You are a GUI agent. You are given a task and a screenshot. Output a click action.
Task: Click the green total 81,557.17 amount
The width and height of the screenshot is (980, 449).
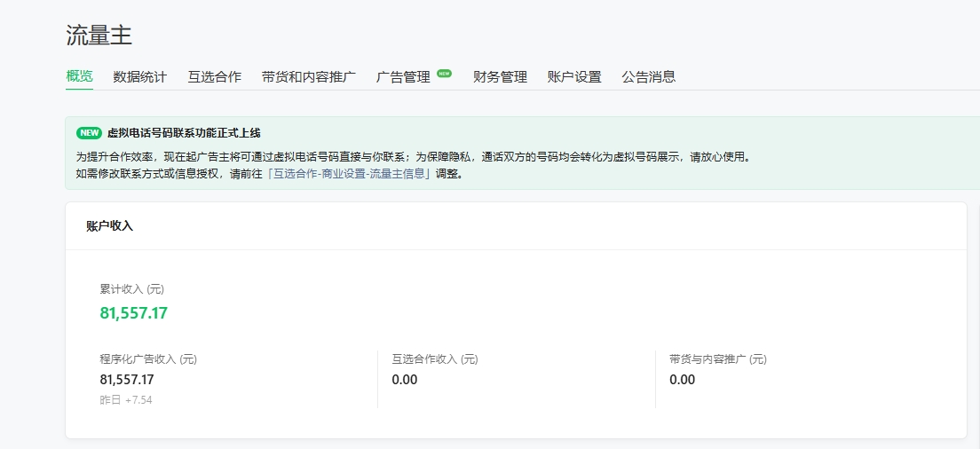[134, 313]
